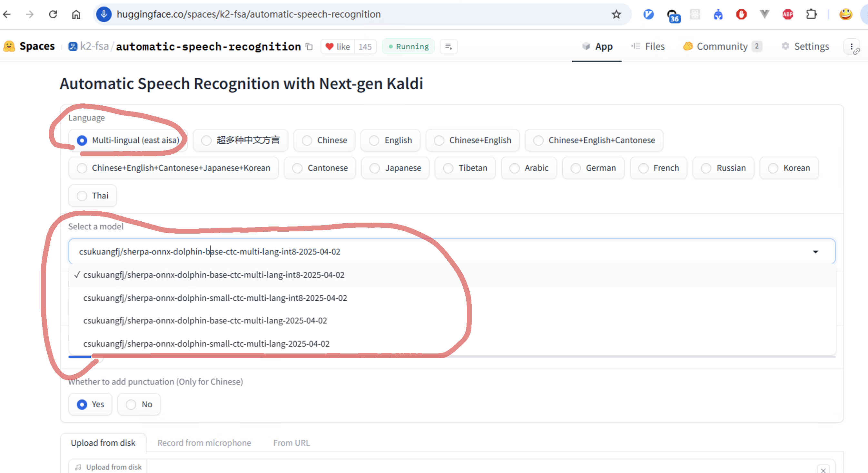Switch to the Files tab
Viewport: 868px width, 473px height.
click(648, 46)
